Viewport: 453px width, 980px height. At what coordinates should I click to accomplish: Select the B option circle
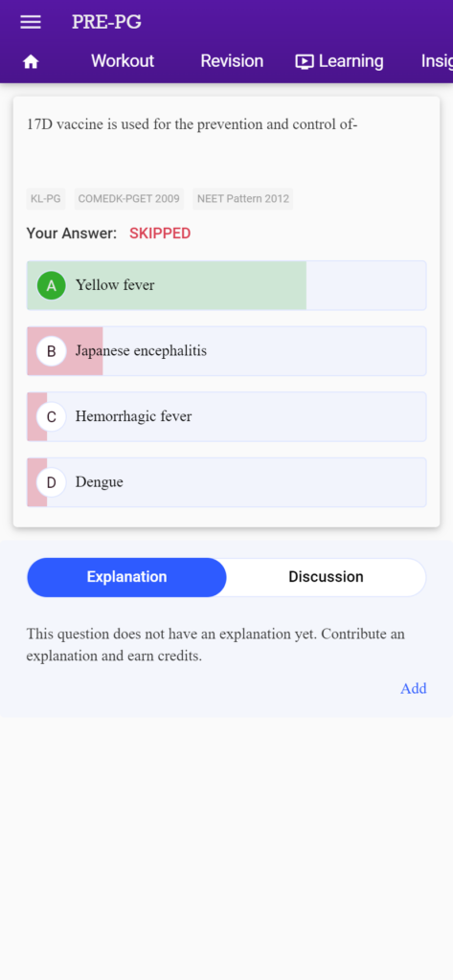[52, 351]
